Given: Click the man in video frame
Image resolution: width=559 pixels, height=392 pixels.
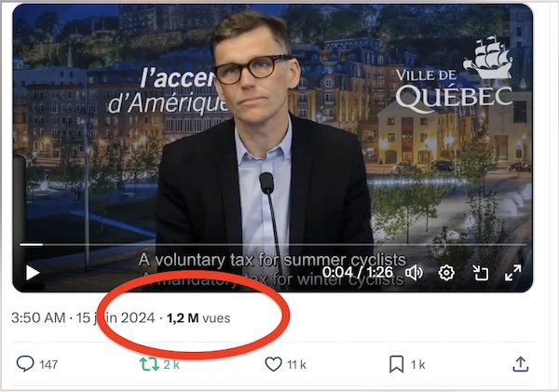Looking at the screenshot, I should (x=261, y=140).
